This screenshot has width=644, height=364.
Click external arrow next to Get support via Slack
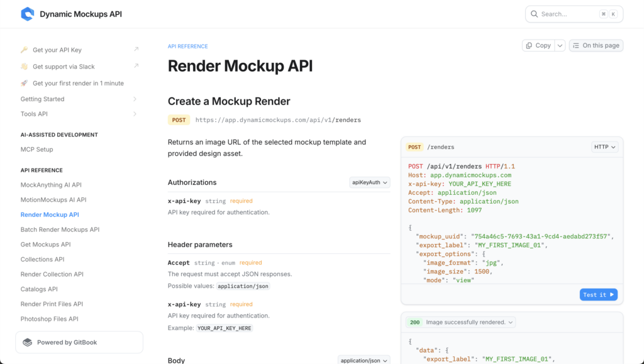point(136,65)
